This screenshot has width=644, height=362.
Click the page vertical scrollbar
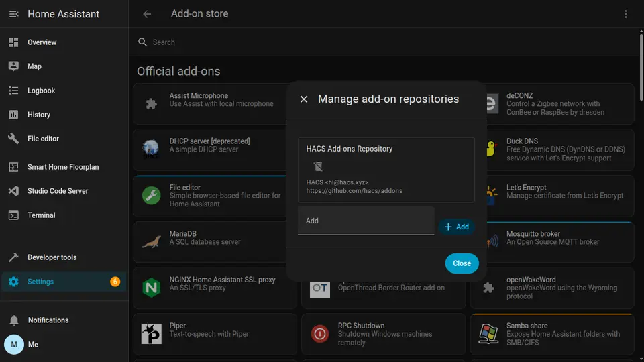pos(641,68)
